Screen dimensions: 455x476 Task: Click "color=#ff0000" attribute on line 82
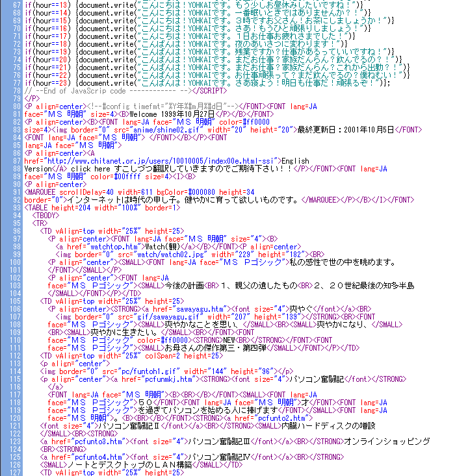click(x=244, y=122)
